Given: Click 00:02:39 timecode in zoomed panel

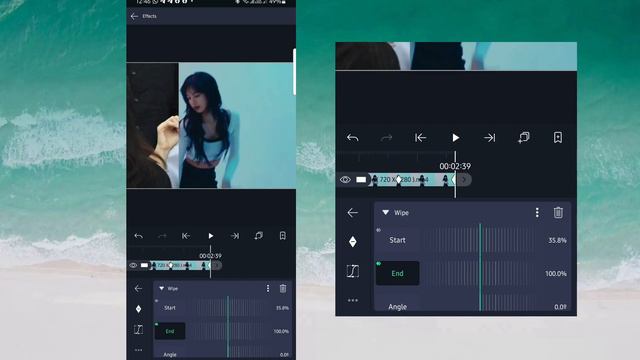Looking at the screenshot, I should coord(455,166).
